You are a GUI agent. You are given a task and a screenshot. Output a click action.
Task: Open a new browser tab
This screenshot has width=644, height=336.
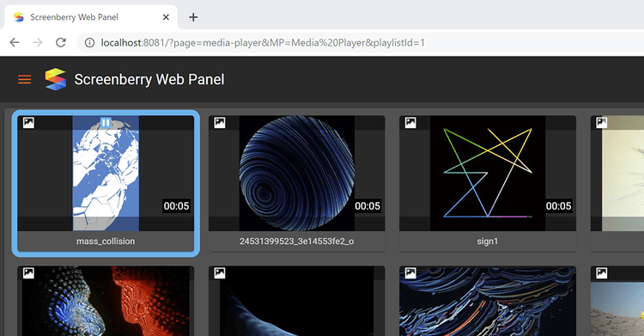click(x=193, y=17)
